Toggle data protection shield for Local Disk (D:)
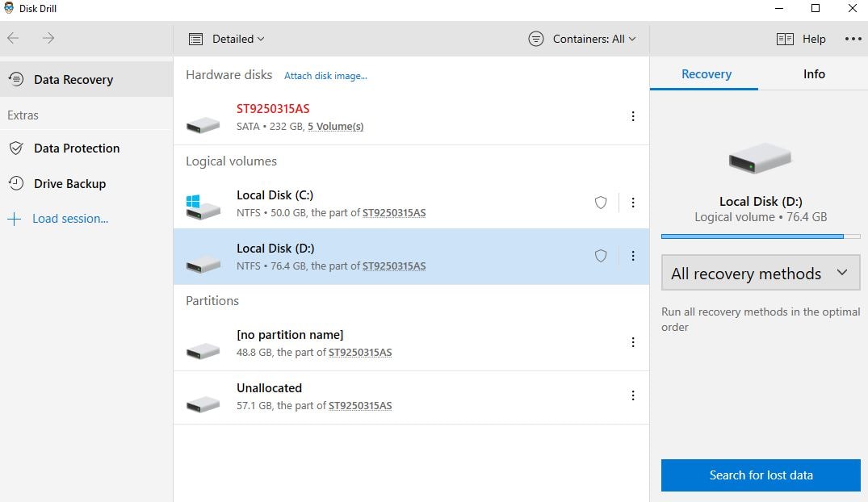The height and width of the screenshot is (502, 868). pyautogui.click(x=601, y=256)
